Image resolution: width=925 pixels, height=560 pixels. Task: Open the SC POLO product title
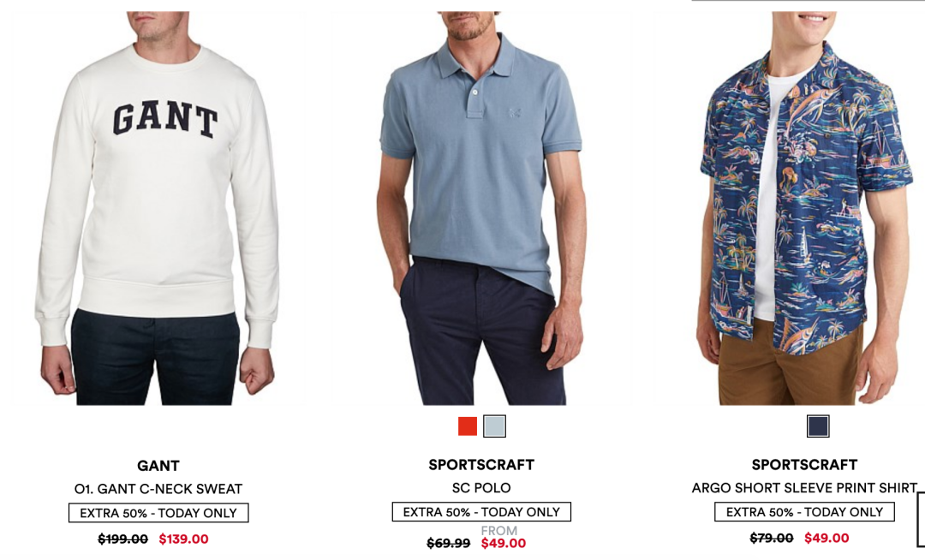click(481, 487)
